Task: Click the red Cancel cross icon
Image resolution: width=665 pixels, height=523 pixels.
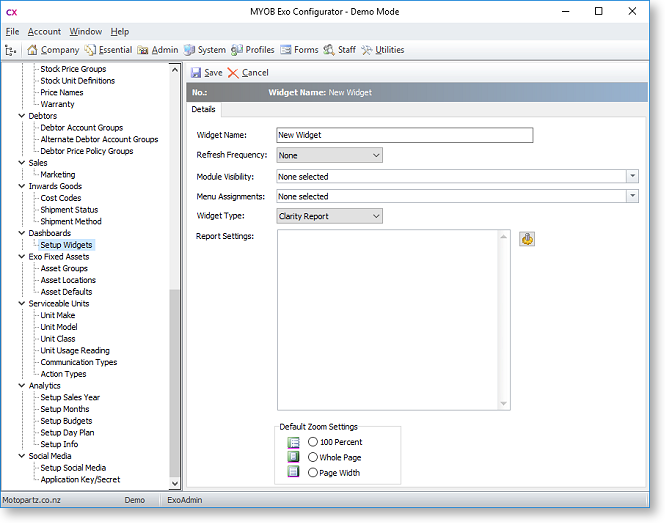Action: [x=233, y=73]
